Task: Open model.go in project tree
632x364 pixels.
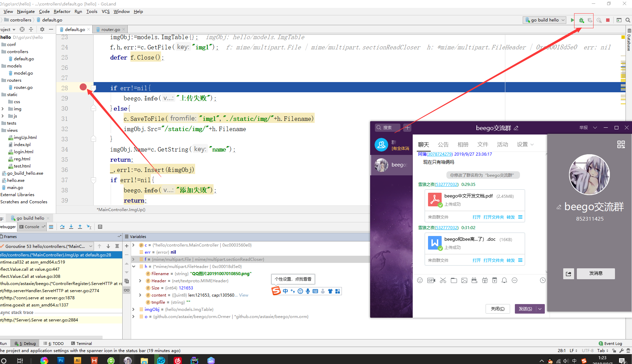Action: tap(23, 73)
